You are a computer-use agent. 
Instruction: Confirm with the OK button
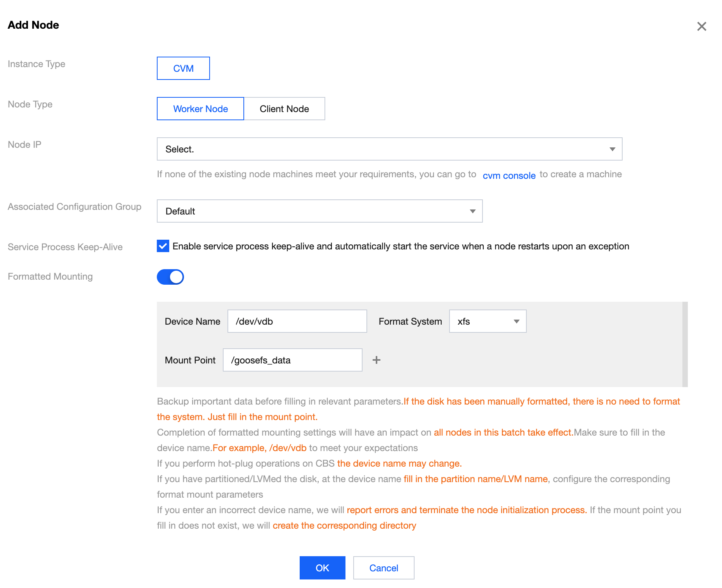322,568
